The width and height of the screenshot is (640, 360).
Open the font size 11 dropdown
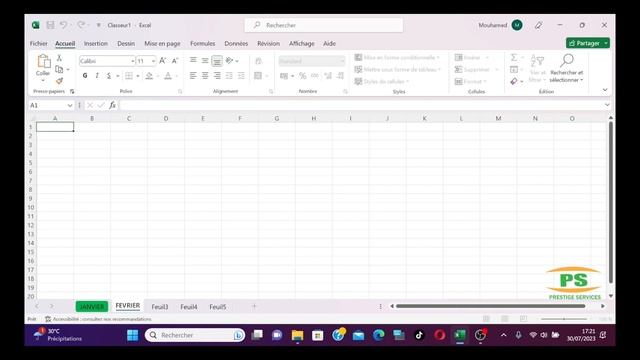tap(153, 61)
